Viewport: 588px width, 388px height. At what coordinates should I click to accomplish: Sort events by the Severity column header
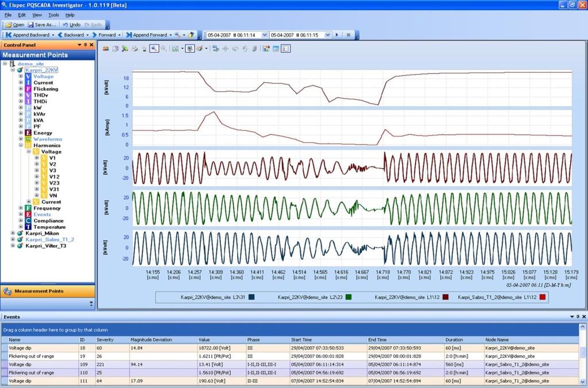click(x=111, y=340)
